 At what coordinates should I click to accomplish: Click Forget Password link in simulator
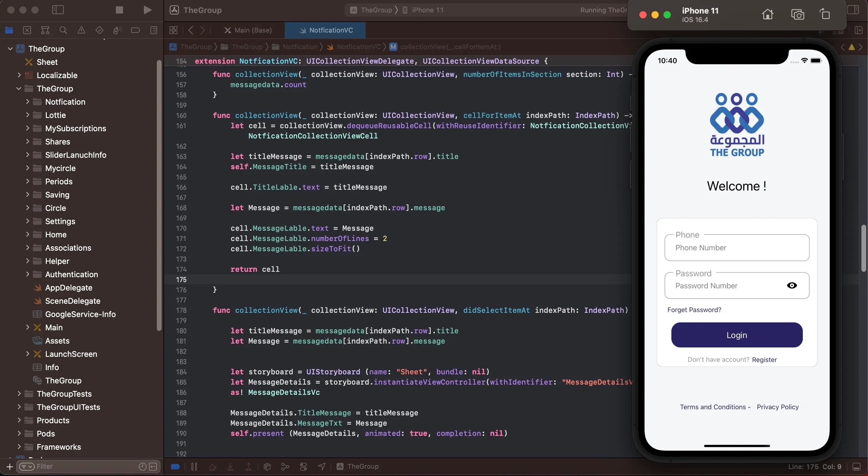tap(694, 309)
